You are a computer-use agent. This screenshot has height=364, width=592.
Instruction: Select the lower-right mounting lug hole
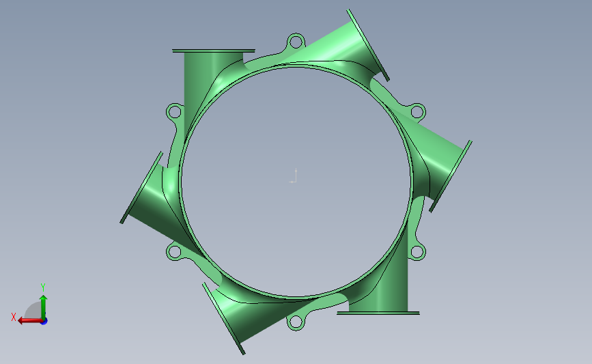[x=417, y=252]
